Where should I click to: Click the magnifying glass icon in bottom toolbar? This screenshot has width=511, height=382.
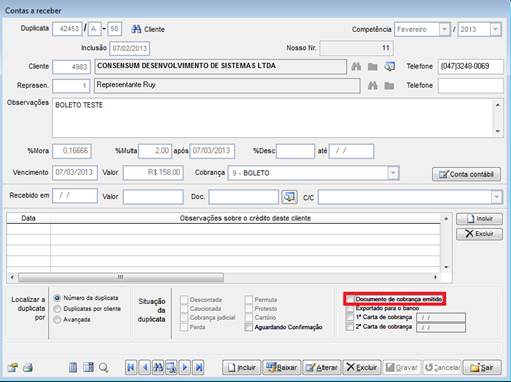(104, 368)
